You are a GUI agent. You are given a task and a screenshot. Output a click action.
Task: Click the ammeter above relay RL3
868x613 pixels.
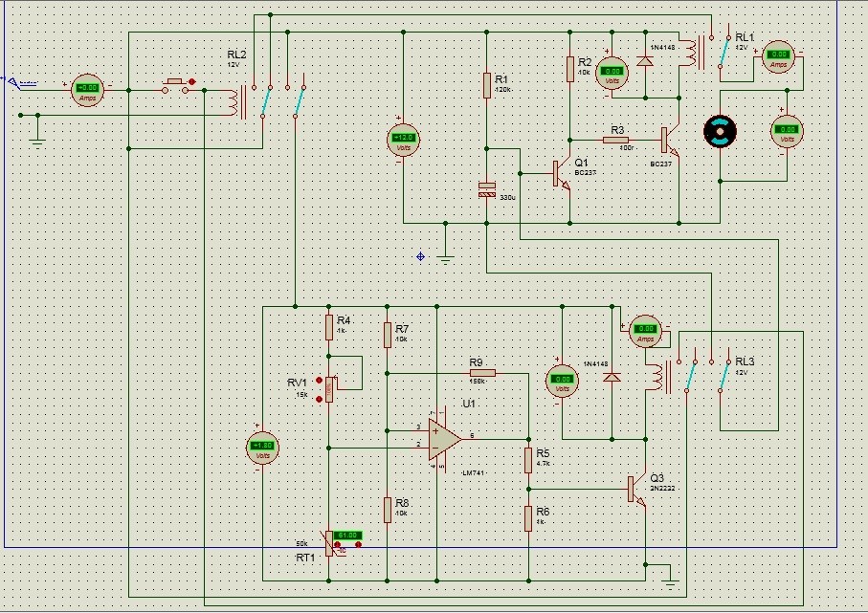[645, 330]
